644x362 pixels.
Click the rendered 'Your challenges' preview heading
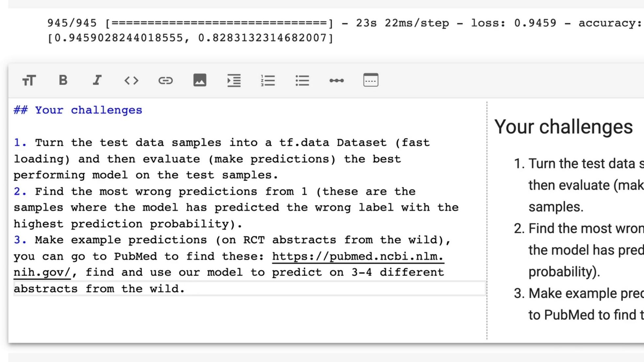click(x=564, y=126)
